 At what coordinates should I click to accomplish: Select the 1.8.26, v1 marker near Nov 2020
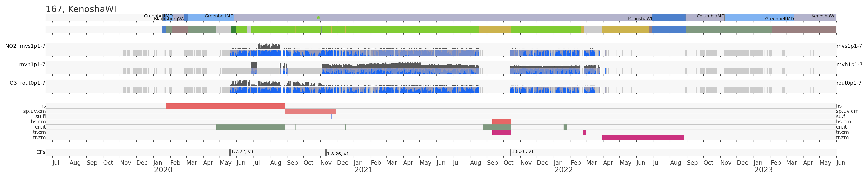coord(326,152)
